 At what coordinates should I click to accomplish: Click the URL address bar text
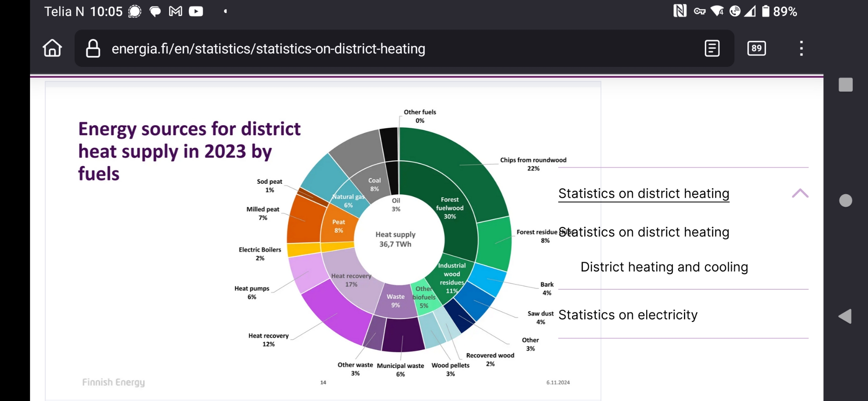(268, 49)
